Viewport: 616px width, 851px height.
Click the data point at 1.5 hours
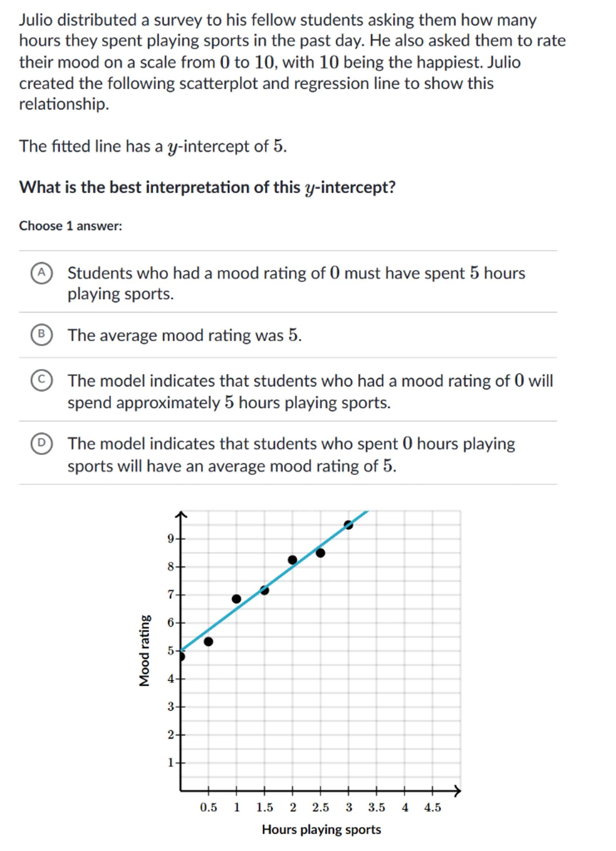click(265, 590)
